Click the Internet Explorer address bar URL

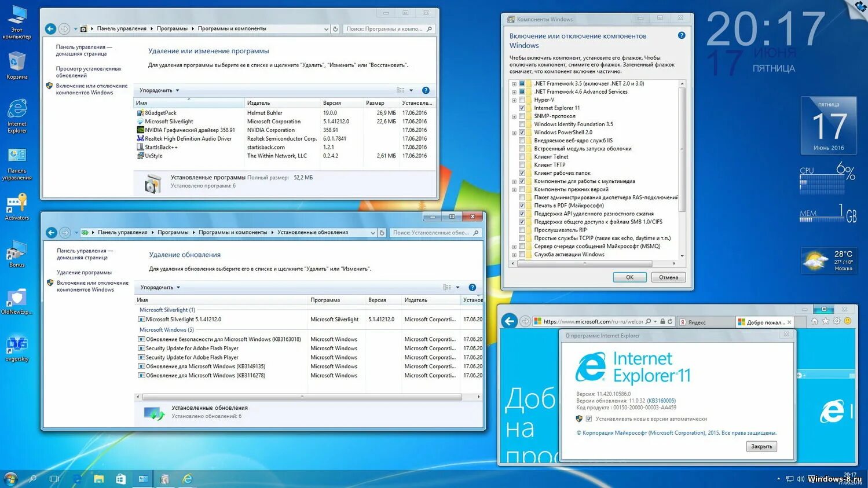[593, 322]
